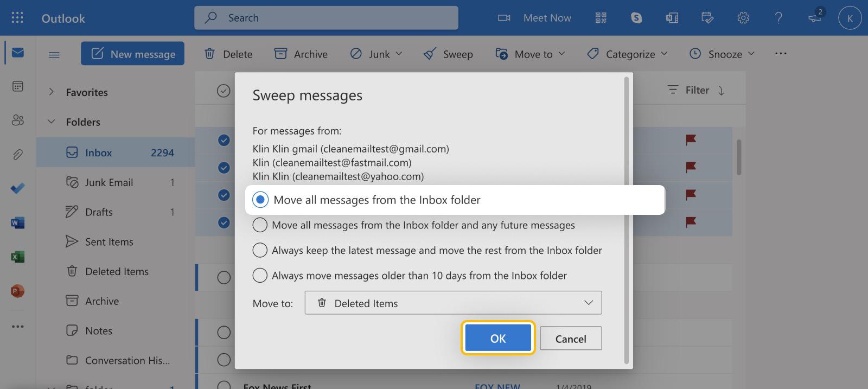Open Skype from the header

pos(636,18)
